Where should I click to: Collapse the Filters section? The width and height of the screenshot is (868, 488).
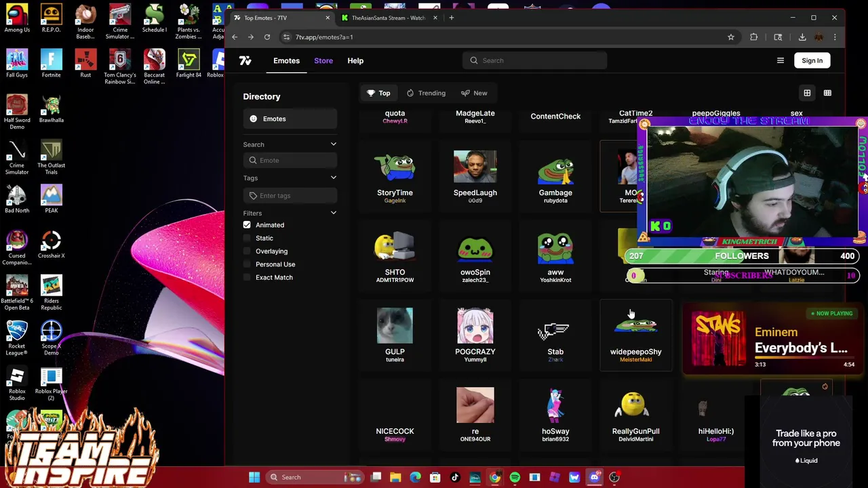click(333, 213)
